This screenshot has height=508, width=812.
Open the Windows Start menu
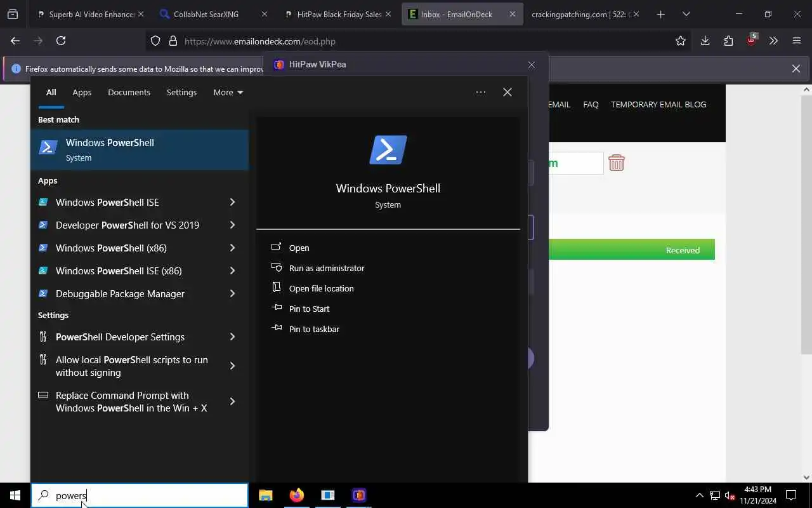tap(15, 495)
